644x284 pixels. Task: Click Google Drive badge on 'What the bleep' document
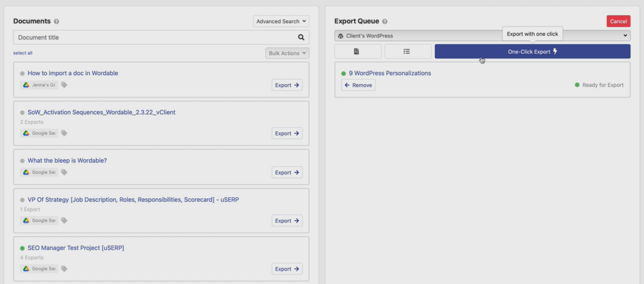pyautogui.click(x=39, y=173)
